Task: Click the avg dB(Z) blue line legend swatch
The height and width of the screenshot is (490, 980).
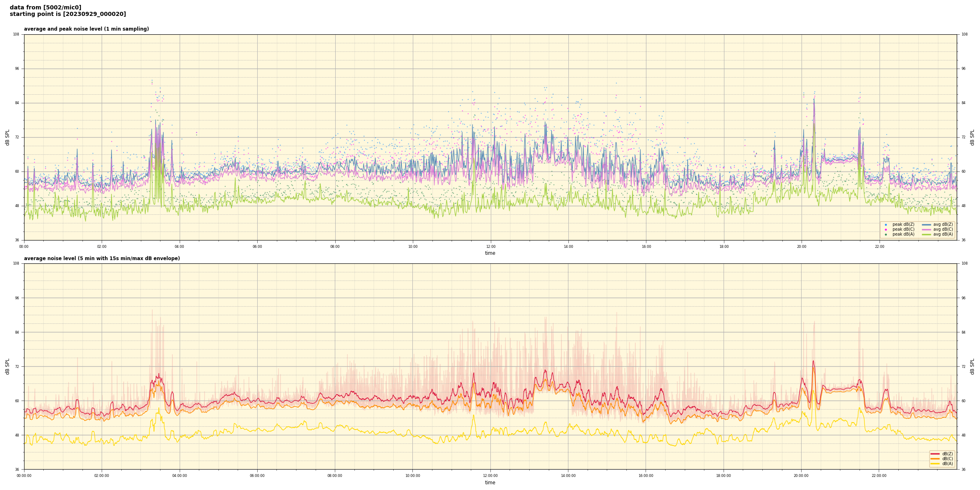Action: click(926, 225)
